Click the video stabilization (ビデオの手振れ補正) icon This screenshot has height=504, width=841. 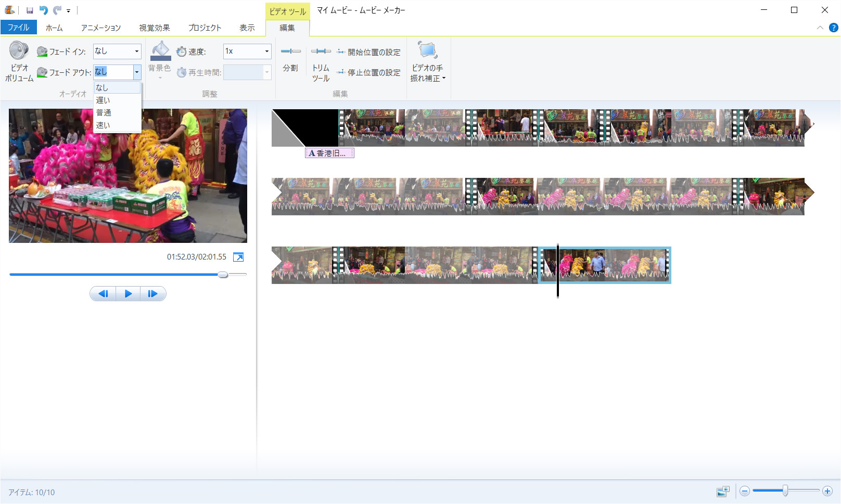click(x=427, y=51)
